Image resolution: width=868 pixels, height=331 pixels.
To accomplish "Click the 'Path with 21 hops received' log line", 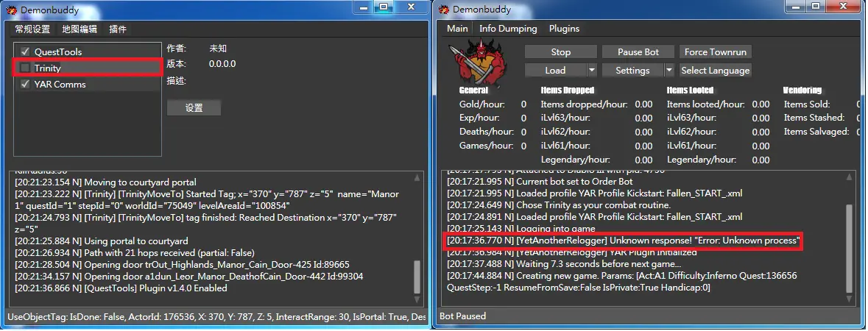I will (135, 253).
